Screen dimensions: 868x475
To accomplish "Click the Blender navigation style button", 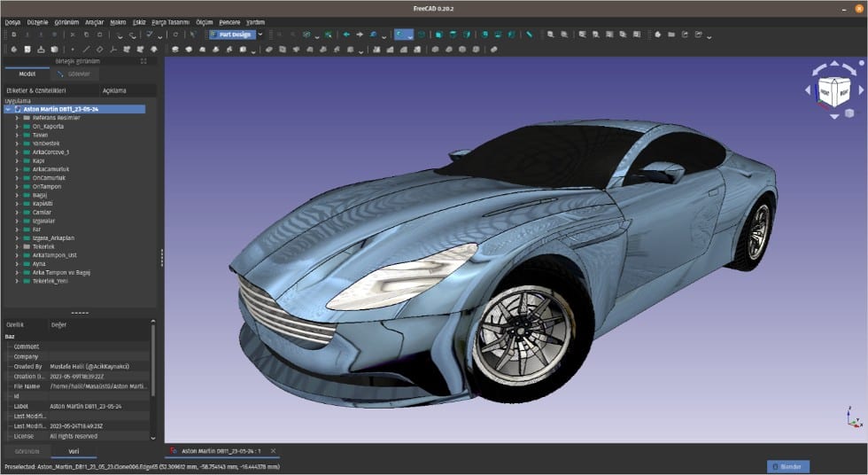I will (788, 467).
